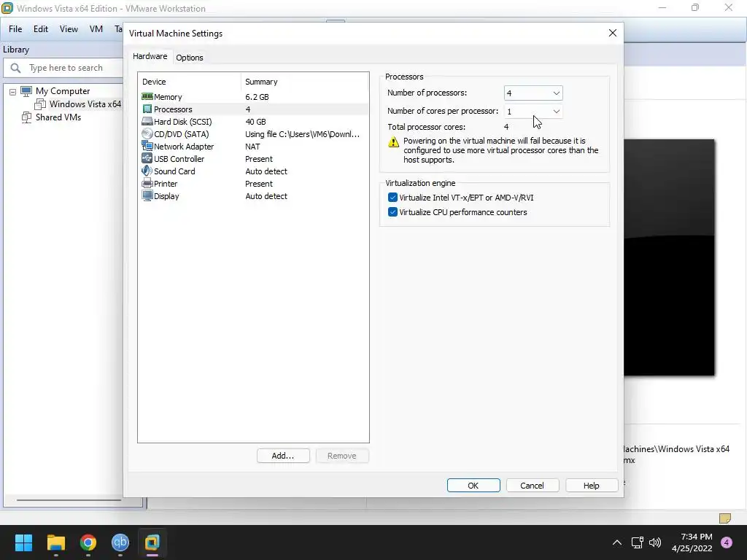Collapse the My Computer tree node
The image size is (747, 560).
[12, 91]
